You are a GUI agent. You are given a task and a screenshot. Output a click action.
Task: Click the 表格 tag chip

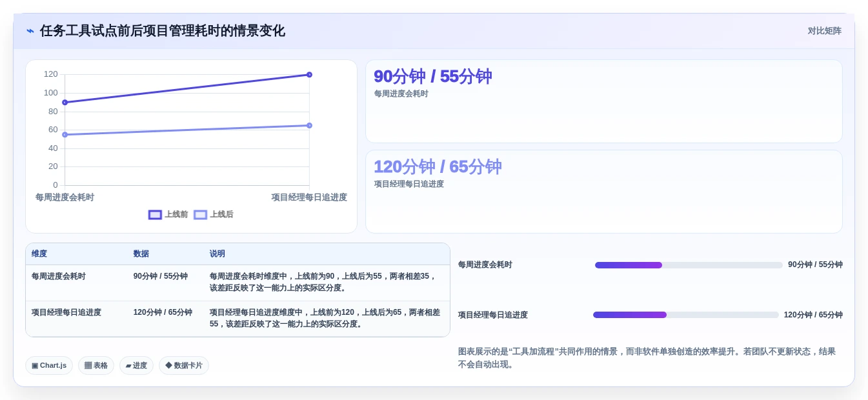pos(96,366)
